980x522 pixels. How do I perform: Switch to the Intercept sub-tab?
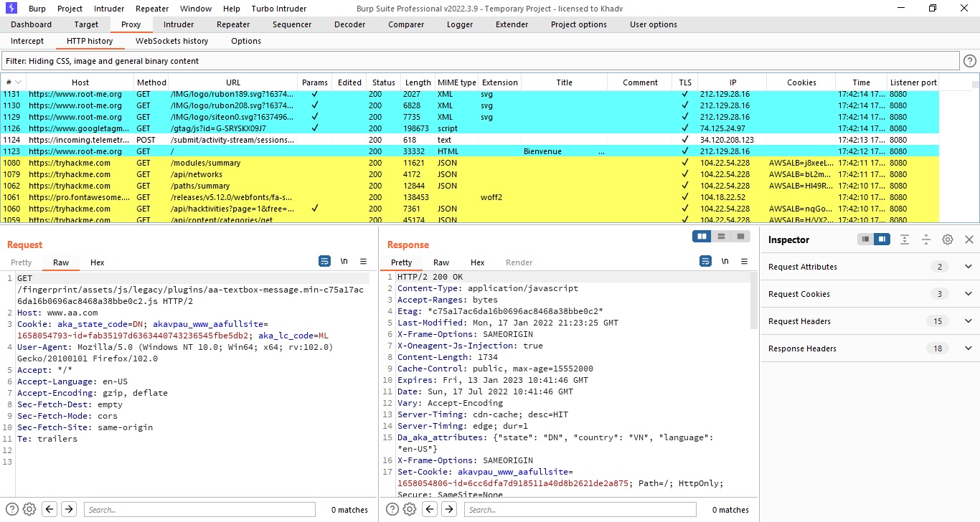pos(27,41)
